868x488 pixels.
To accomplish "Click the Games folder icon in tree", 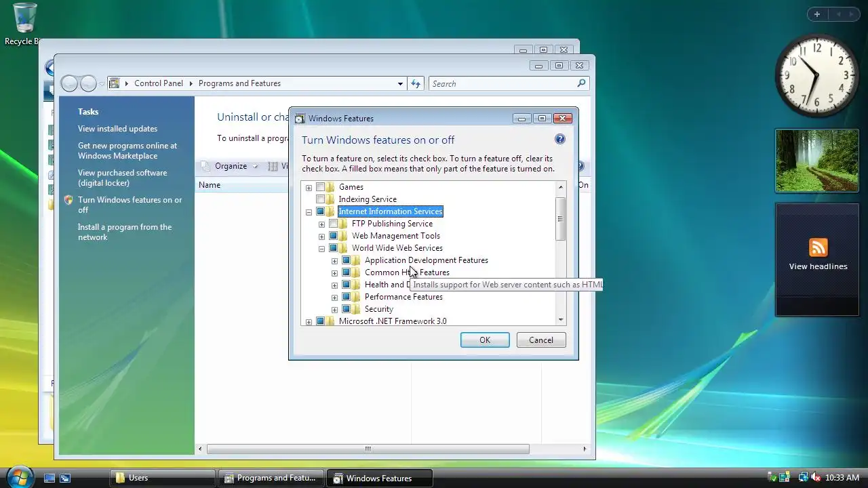I will [x=330, y=187].
